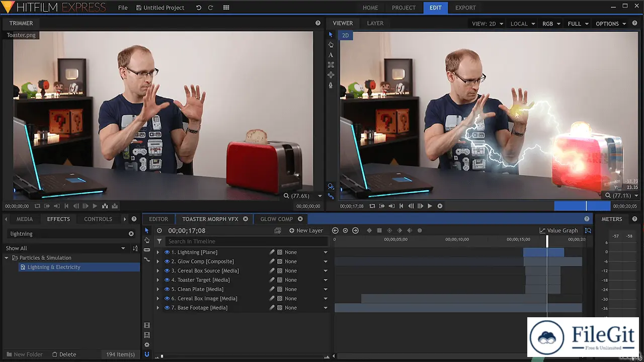
Task: Open timeline settings gear icon
Action: (147, 345)
